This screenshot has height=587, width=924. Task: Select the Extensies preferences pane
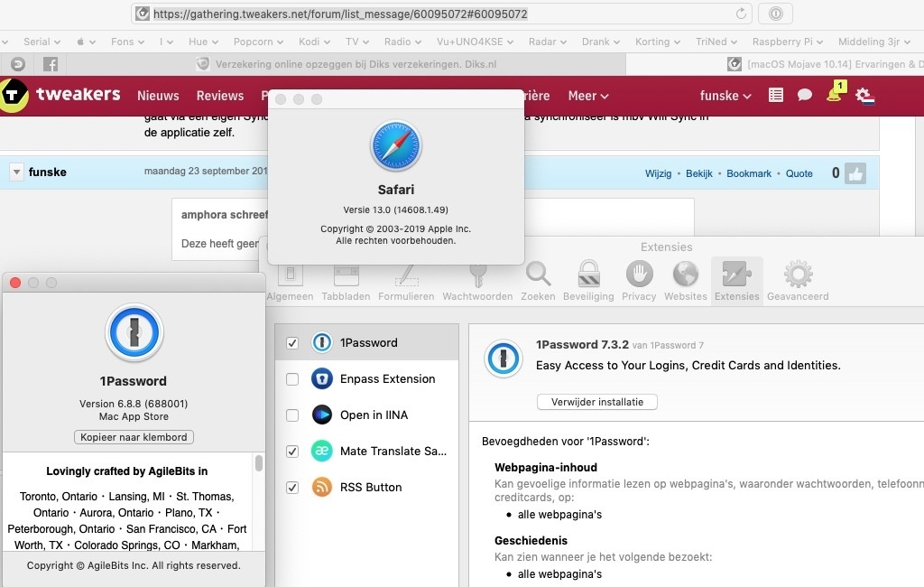736,282
